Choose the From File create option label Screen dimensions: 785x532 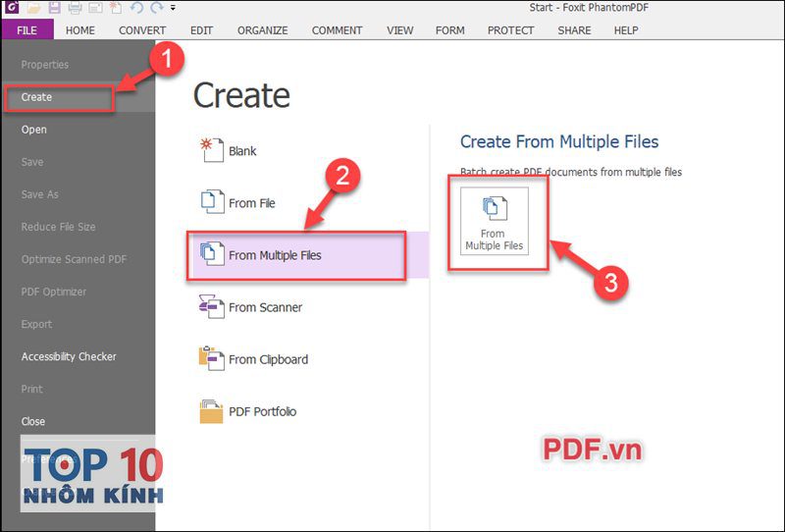(x=252, y=203)
